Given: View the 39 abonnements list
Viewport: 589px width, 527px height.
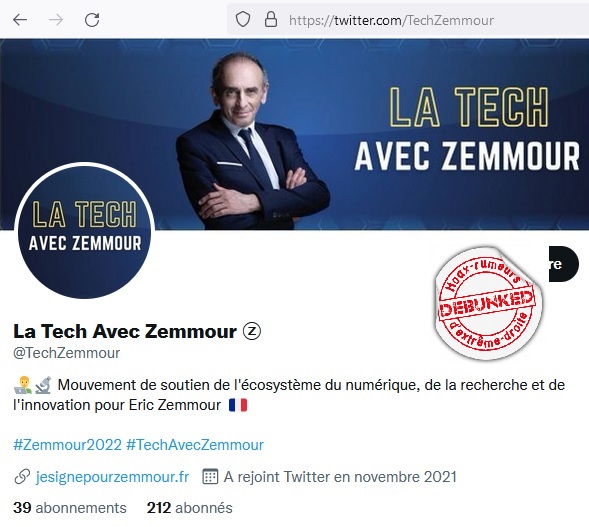Looking at the screenshot, I should pos(70,507).
